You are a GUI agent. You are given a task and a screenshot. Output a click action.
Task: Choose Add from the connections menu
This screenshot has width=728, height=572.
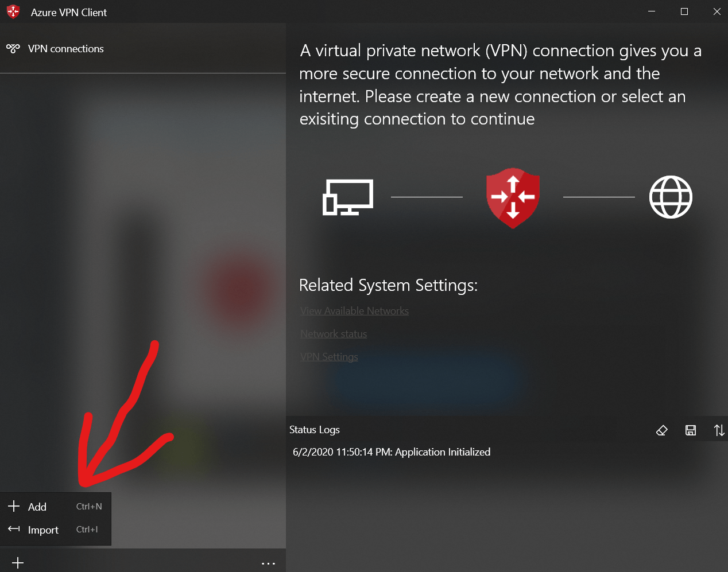(38, 507)
